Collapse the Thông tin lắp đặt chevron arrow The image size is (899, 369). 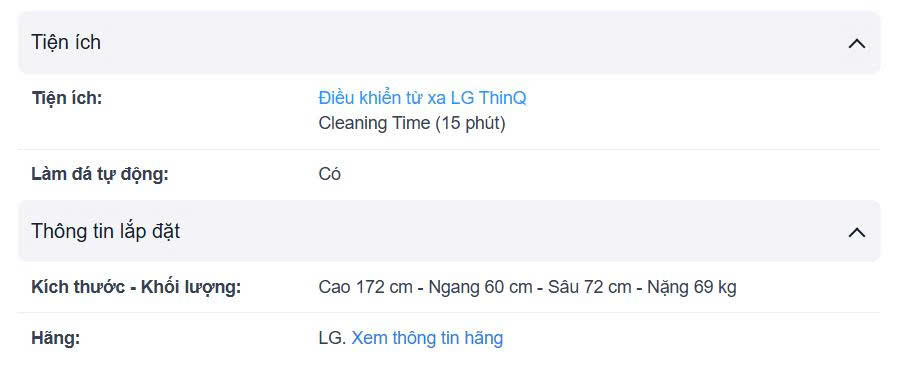coord(857,232)
